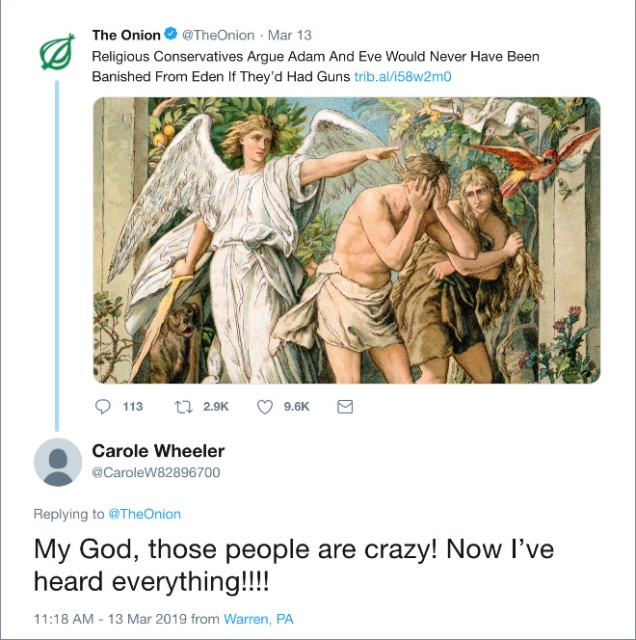Open the trib.al/i58w2m0 link

[403, 77]
